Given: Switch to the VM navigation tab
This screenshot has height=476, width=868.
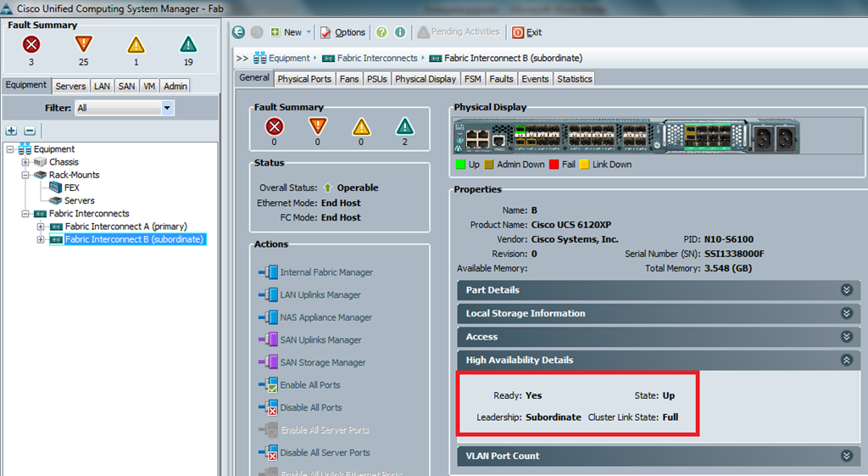Looking at the screenshot, I should (x=149, y=86).
